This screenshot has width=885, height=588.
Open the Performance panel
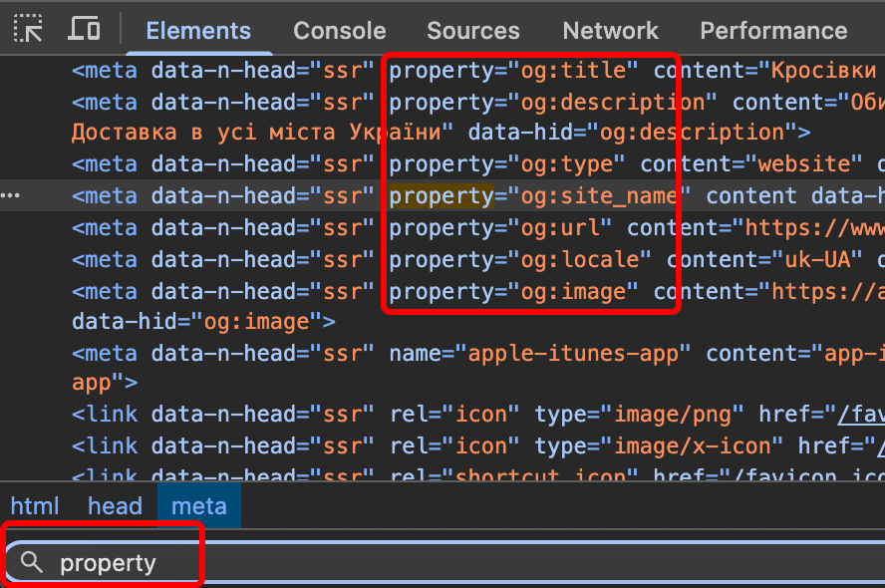773,30
